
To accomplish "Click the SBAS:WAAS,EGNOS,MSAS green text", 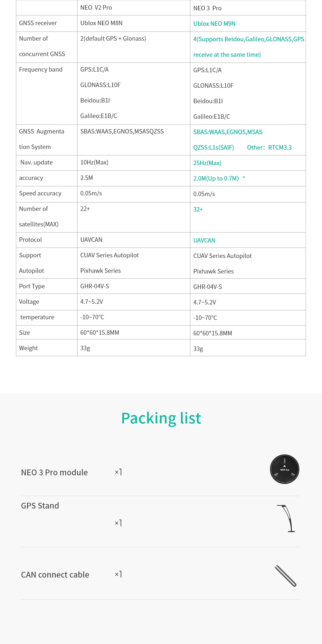I will 228,132.
